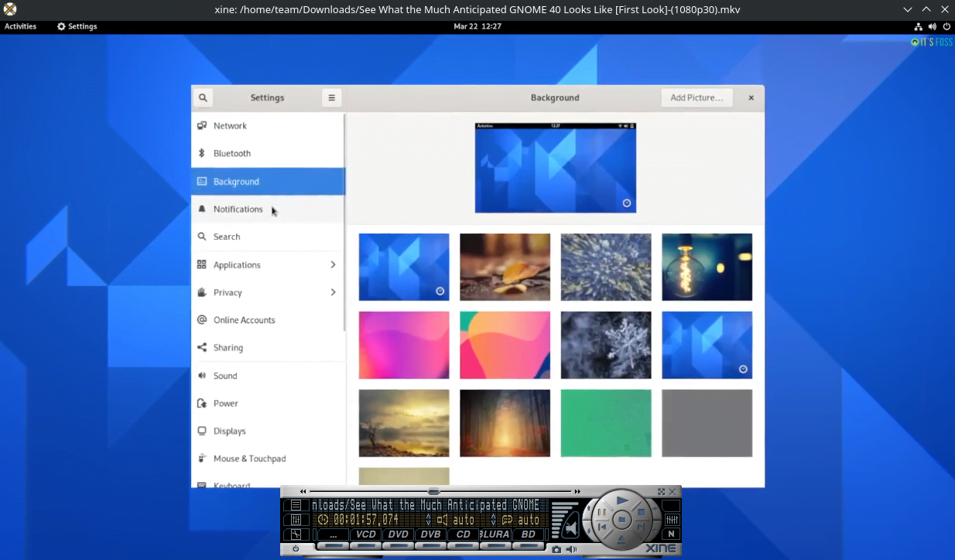Click the play button on xine
The width and height of the screenshot is (955, 560).
[621, 500]
